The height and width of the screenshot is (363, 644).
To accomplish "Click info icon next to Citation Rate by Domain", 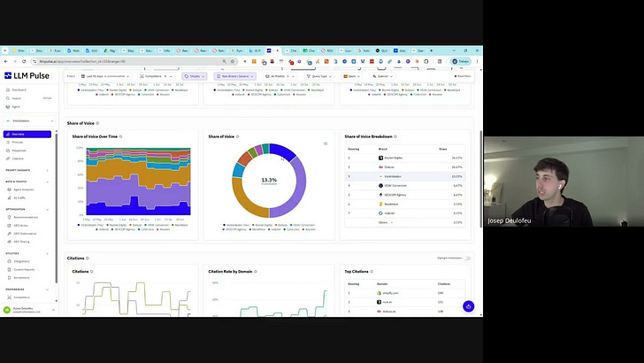I will 256,272.
